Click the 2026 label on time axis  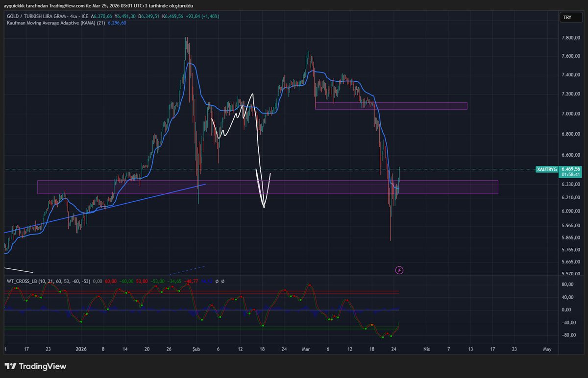81,349
